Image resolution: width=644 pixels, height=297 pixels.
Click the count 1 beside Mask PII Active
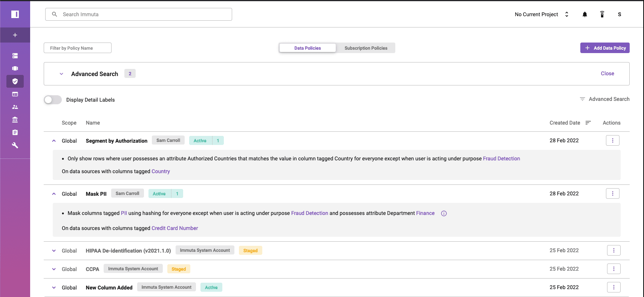[x=177, y=193]
